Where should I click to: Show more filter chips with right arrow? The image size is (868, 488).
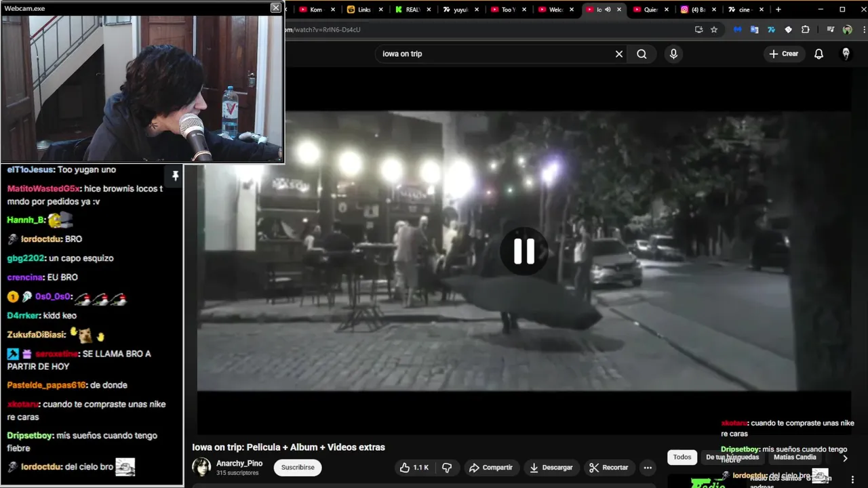point(845,458)
